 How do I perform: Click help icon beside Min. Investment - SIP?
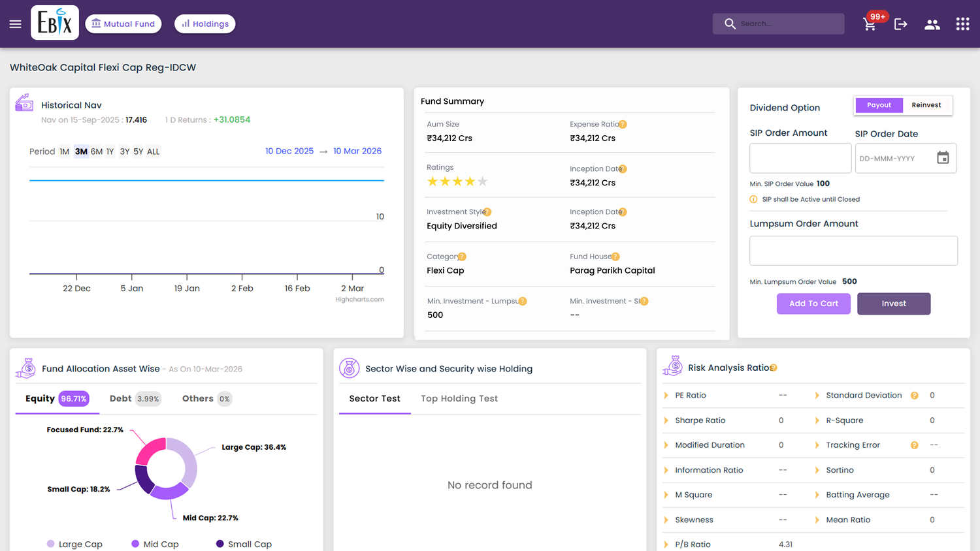tap(644, 302)
